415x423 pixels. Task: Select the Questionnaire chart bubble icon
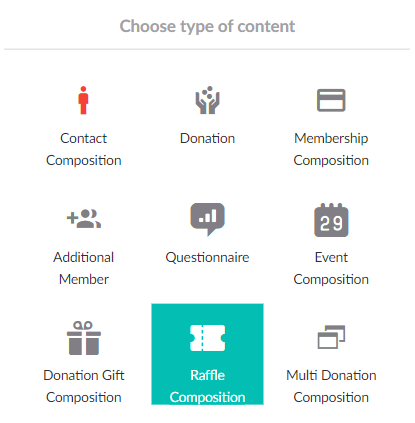207,219
